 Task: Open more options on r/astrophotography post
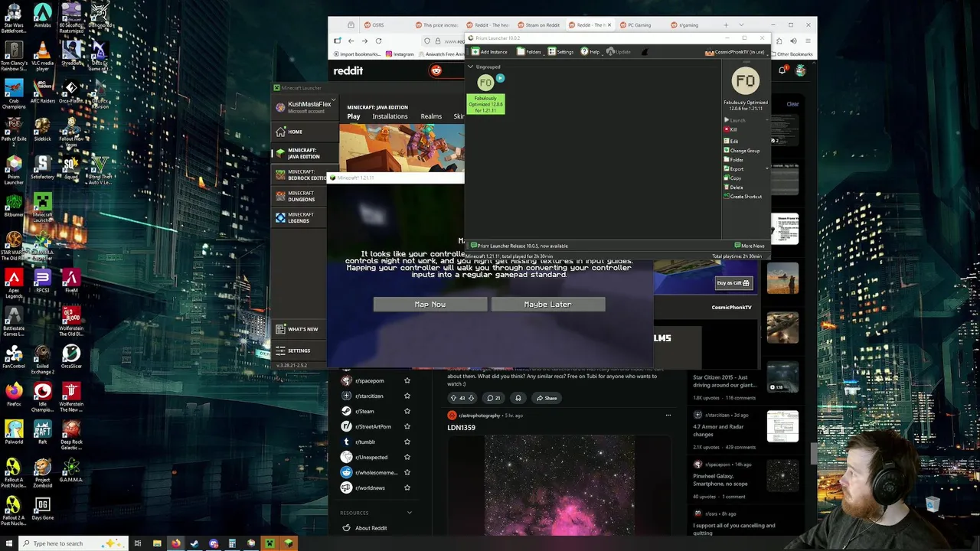(x=668, y=416)
